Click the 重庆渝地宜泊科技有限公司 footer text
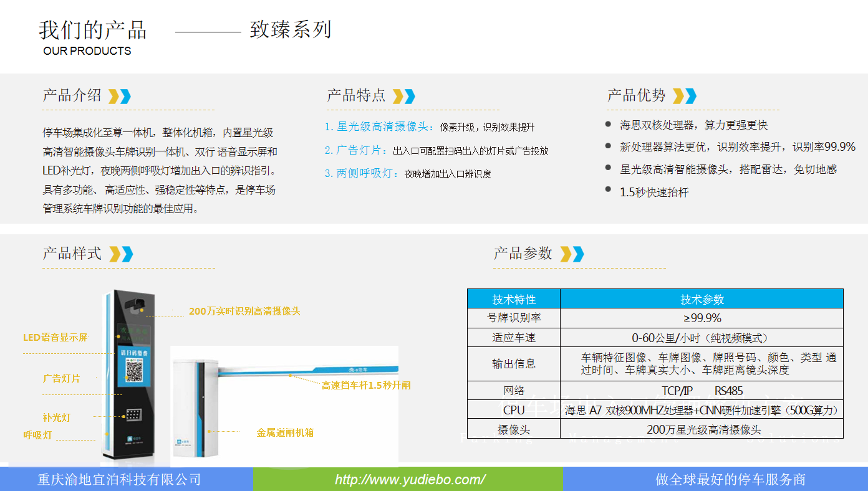Viewport: 868px width, 491px height. point(119,480)
